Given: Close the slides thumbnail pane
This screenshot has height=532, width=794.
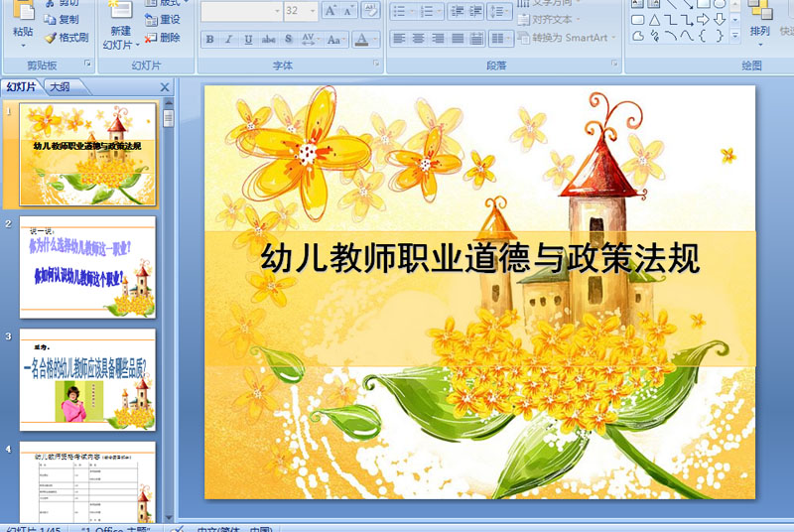Looking at the screenshot, I should click(x=165, y=87).
